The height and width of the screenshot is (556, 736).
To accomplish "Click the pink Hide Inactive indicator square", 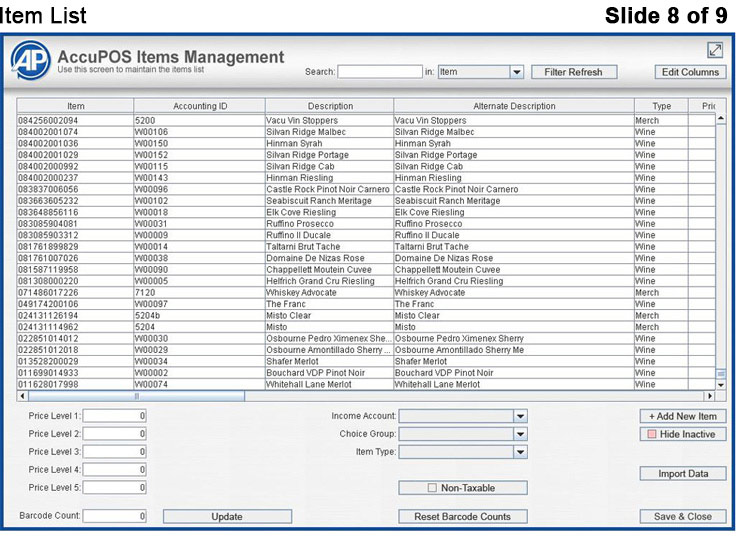I will pos(652,434).
